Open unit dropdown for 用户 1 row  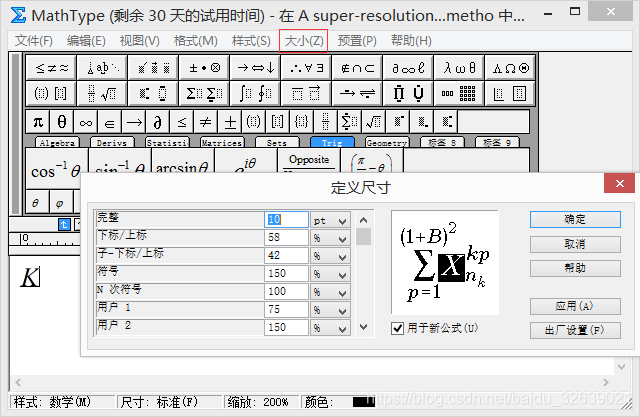coord(331,310)
